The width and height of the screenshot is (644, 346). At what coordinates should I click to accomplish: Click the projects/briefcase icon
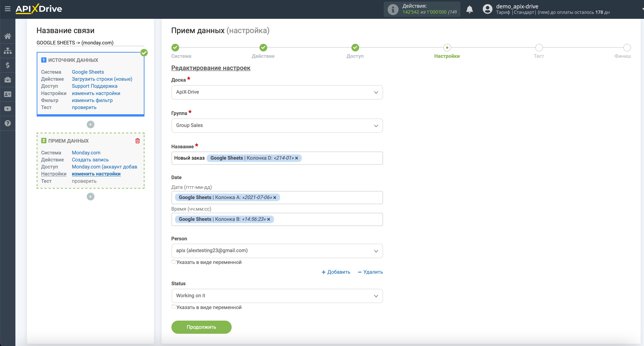click(8, 80)
